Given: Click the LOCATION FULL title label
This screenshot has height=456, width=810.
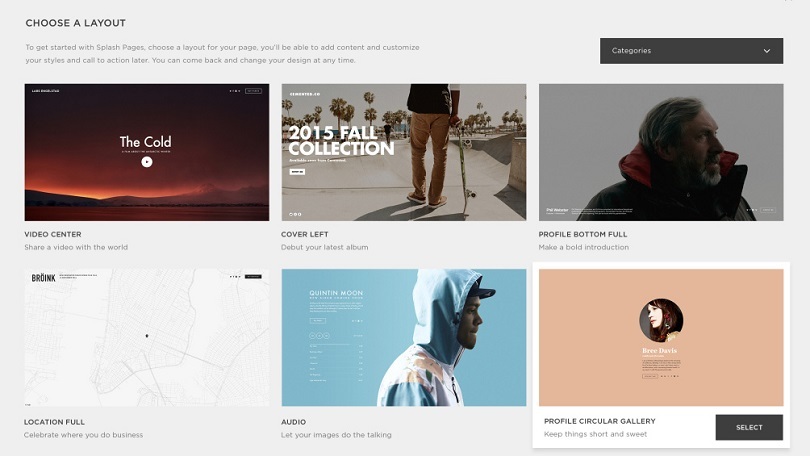Looking at the screenshot, I should 54,422.
